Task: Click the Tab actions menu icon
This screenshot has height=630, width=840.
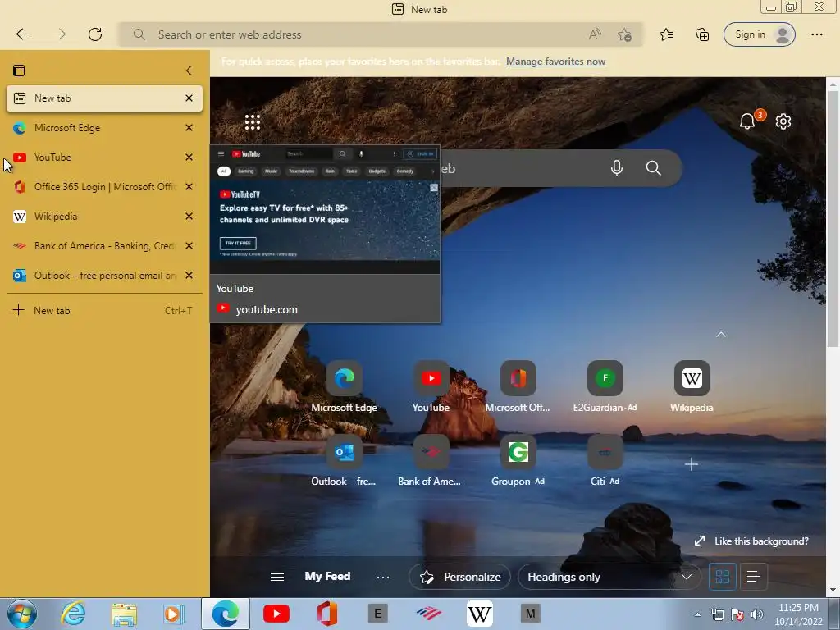Action: click(x=19, y=71)
